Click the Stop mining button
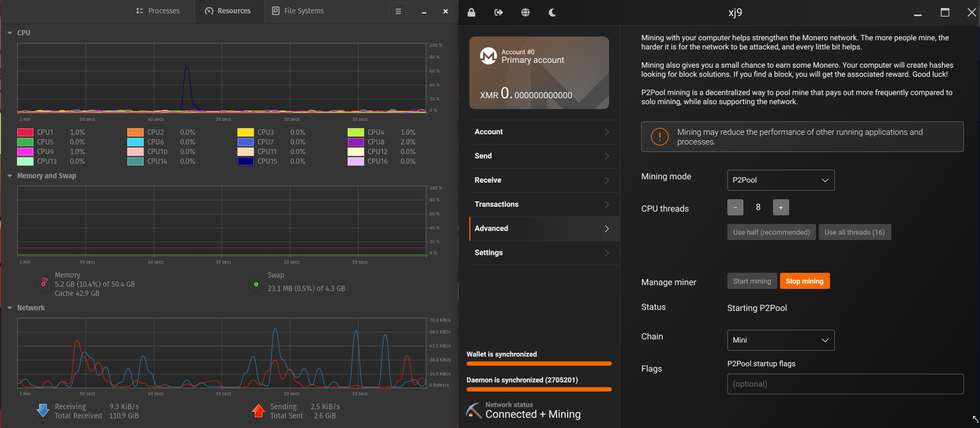Viewport: 980px width, 428px height. (x=805, y=281)
